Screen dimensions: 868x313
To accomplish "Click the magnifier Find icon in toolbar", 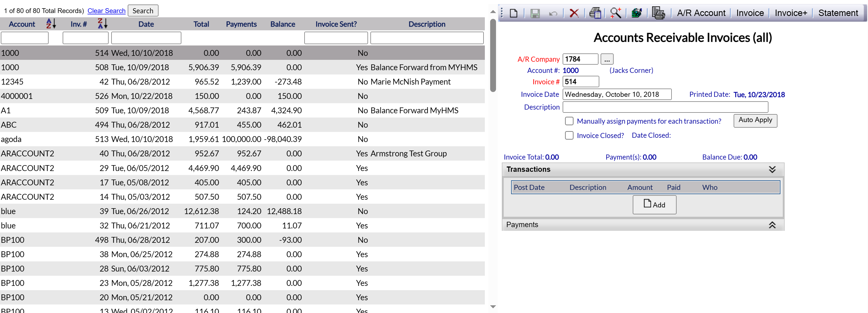I will point(616,13).
